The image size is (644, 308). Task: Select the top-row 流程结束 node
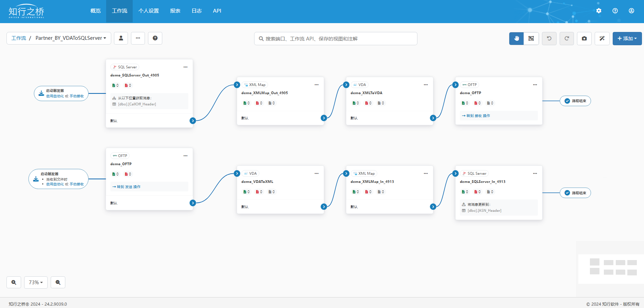(575, 101)
